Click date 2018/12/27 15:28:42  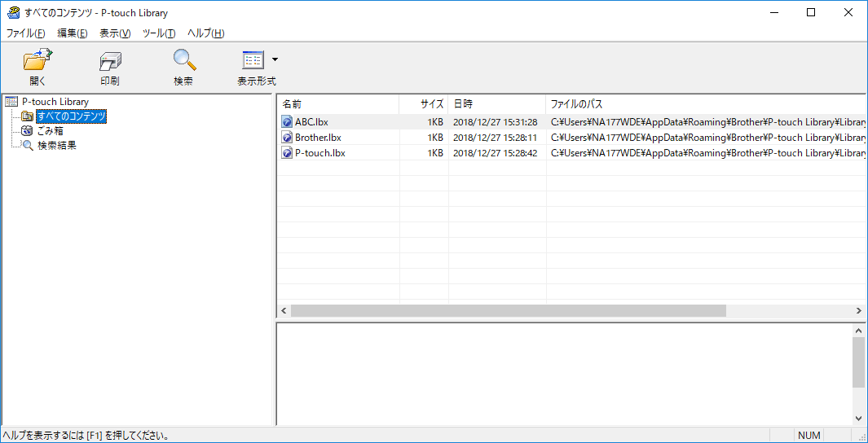pyautogui.click(x=495, y=153)
